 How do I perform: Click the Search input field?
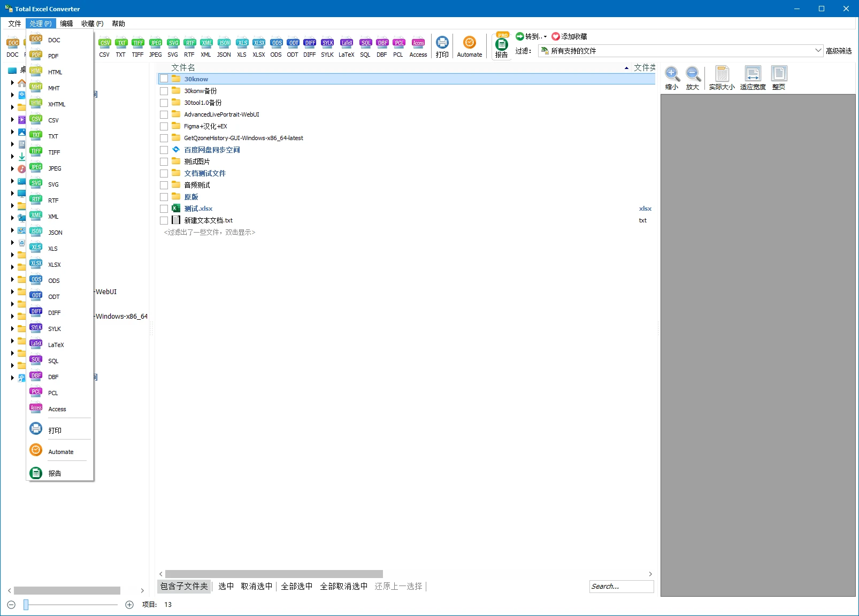tap(621, 587)
